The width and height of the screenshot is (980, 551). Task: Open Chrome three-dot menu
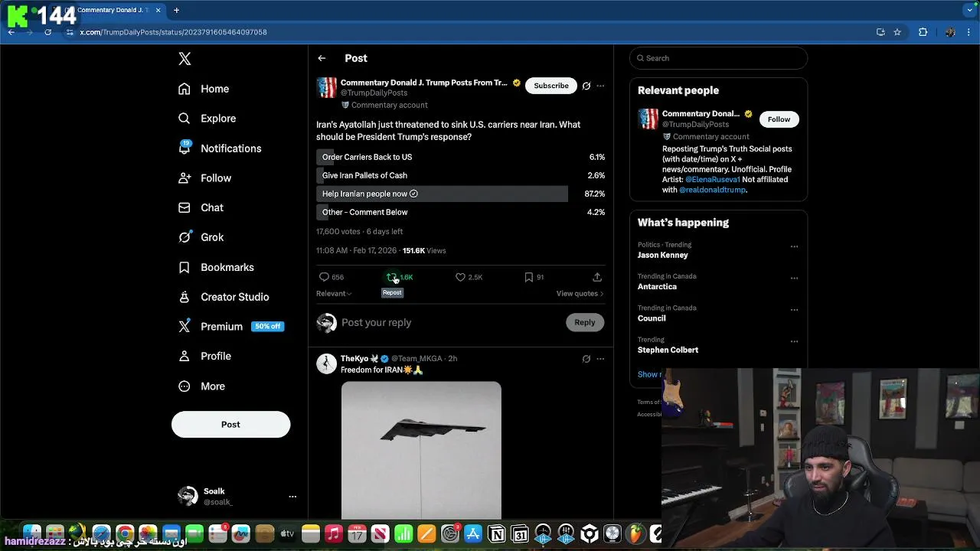click(969, 32)
